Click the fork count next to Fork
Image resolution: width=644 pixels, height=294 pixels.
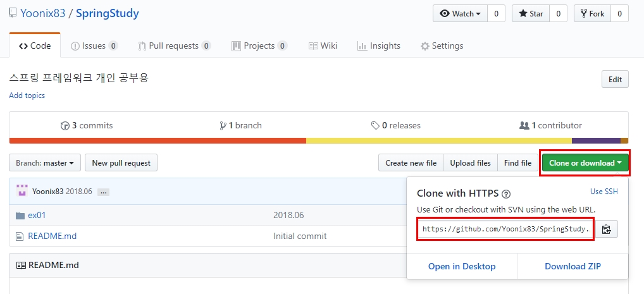pos(620,13)
